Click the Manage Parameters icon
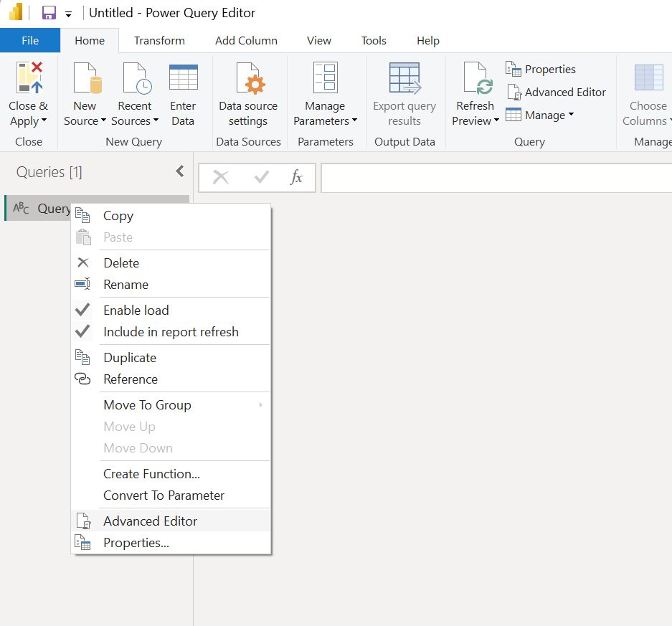The width and height of the screenshot is (672, 626). click(x=325, y=79)
